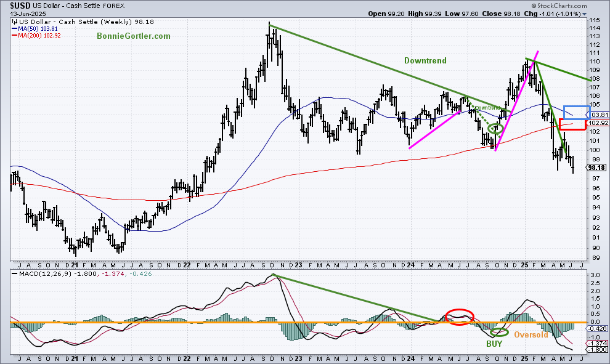Click the price bars icon before US Dollar legend
The width and height of the screenshot is (610, 364).
(x=14, y=22)
